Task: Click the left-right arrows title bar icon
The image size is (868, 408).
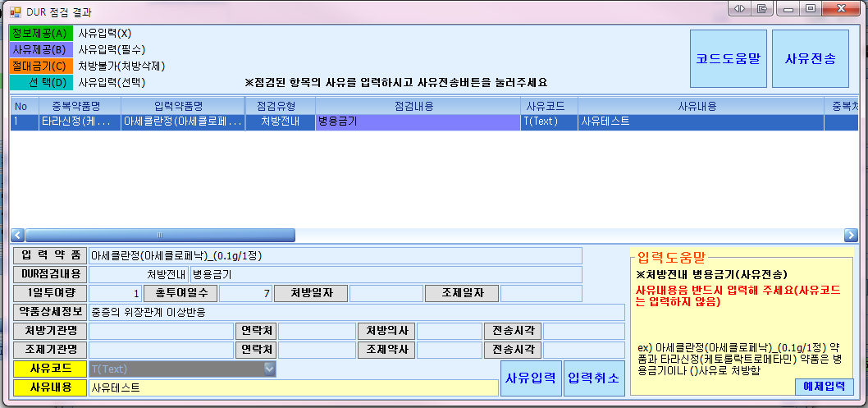Action: 740,8
